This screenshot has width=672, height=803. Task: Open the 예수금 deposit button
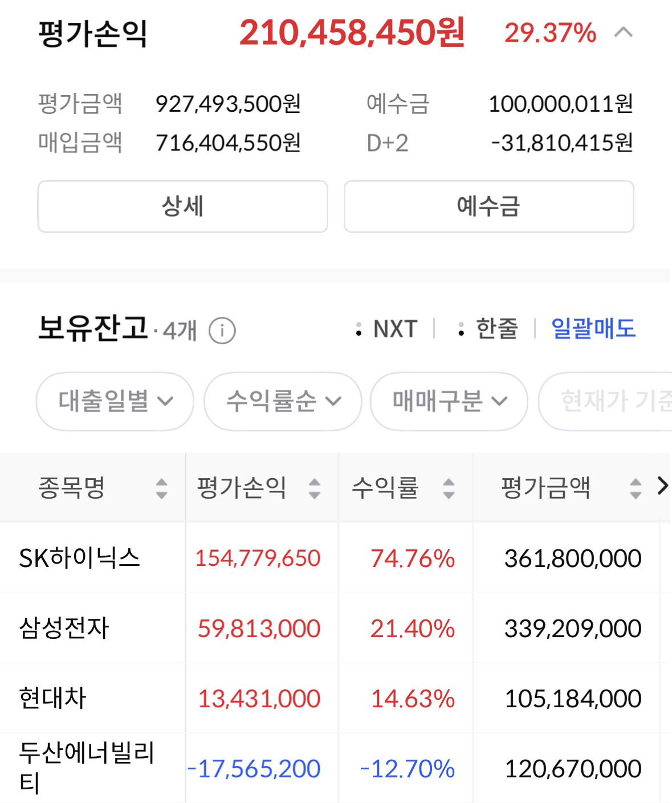pos(488,206)
